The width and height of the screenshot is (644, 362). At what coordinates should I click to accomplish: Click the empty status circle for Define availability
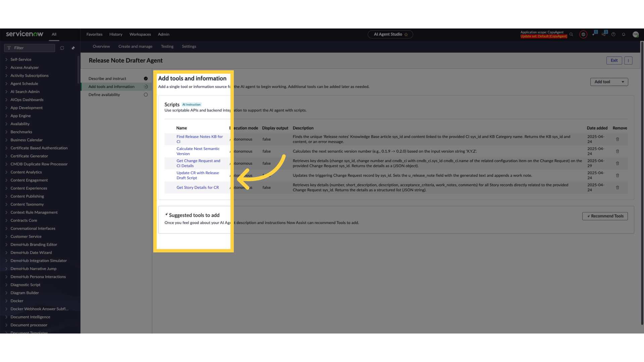tap(146, 95)
